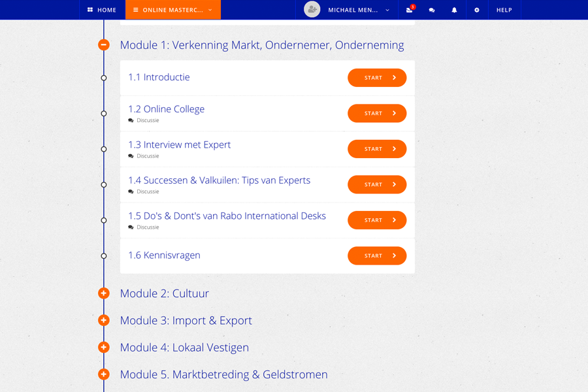588x392 pixels.
Task: Click the timeline circle for 1.4 Successen & Valkuilen
Action: point(104,185)
